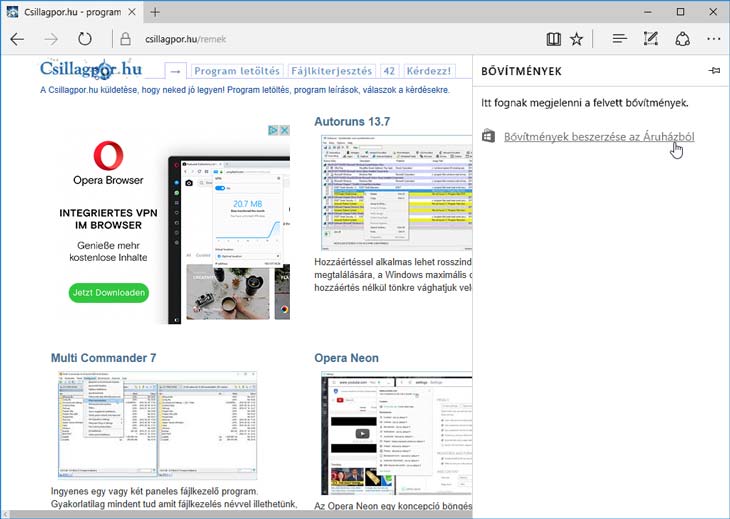Open the More actions ellipsis menu
The height and width of the screenshot is (519, 730).
pos(712,40)
